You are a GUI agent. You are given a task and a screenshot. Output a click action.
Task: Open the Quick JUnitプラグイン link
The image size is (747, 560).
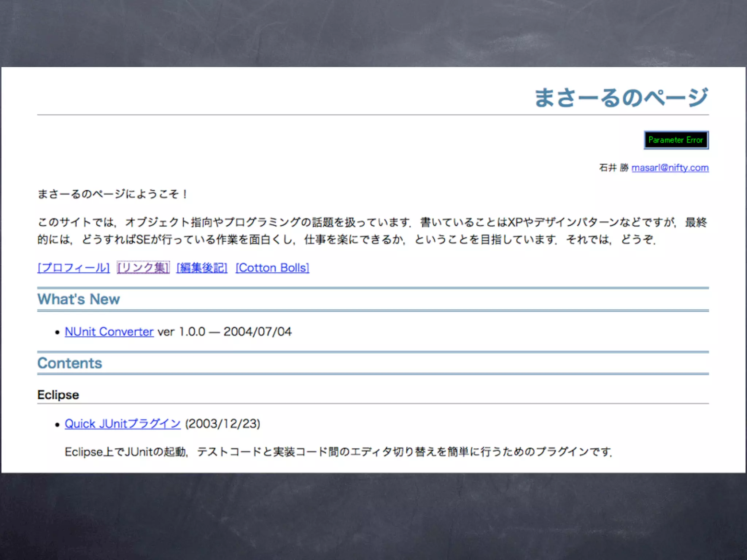pyautogui.click(x=123, y=424)
